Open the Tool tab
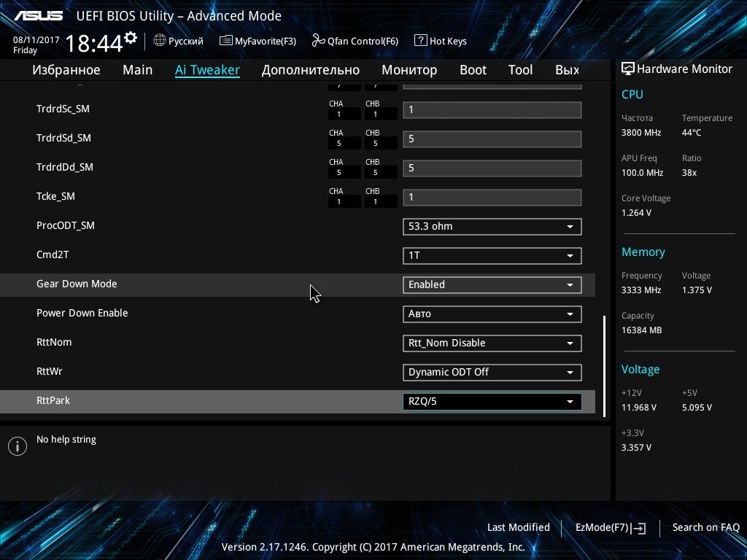Viewport: 747px width, 560px height. pos(520,69)
